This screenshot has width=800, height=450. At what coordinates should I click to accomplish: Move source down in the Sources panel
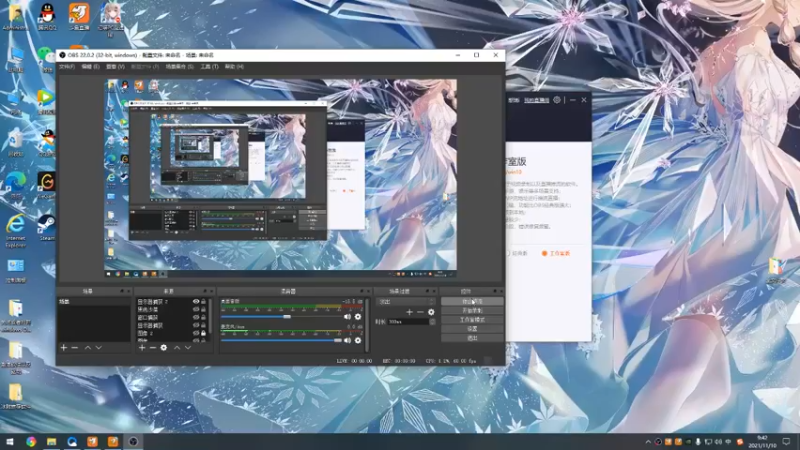188,347
